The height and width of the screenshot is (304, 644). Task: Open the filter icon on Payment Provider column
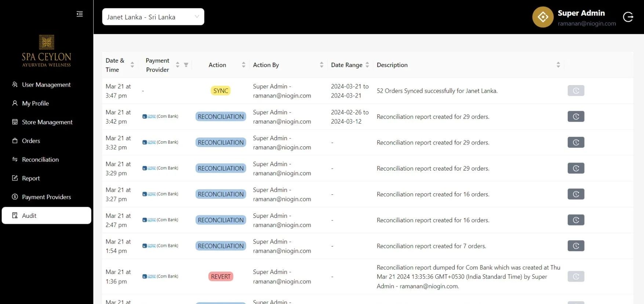click(186, 65)
